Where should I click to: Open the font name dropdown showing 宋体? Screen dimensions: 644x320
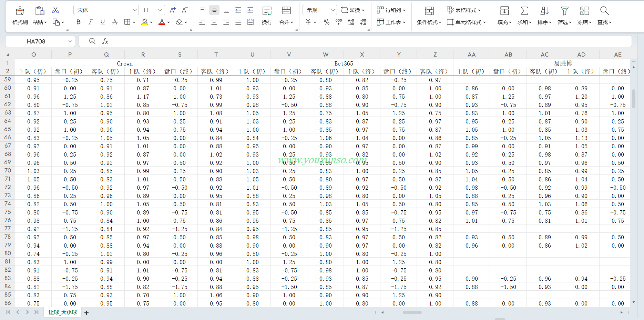(x=135, y=10)
